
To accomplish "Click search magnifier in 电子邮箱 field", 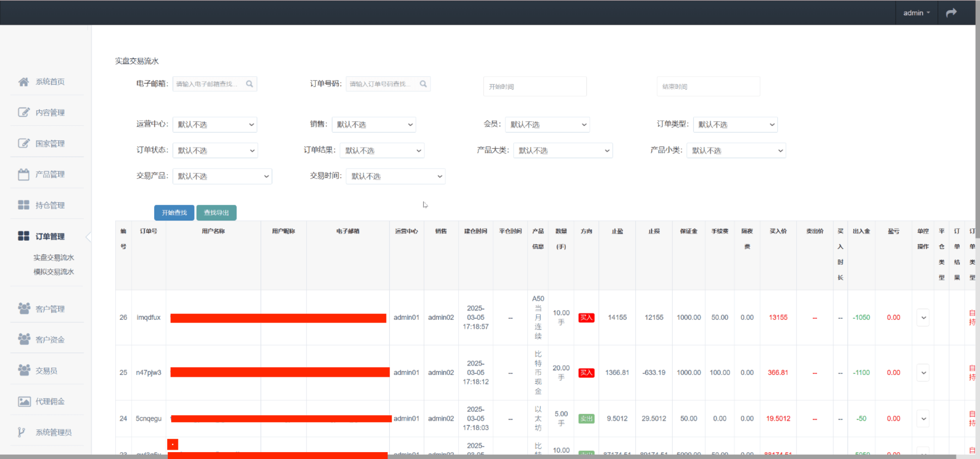I will 250,84.
